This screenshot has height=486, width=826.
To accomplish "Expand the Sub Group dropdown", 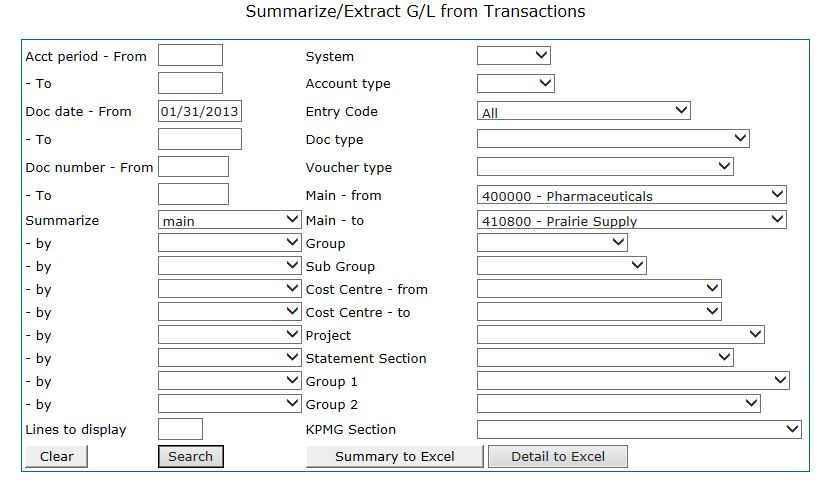I will coord(562,266).
